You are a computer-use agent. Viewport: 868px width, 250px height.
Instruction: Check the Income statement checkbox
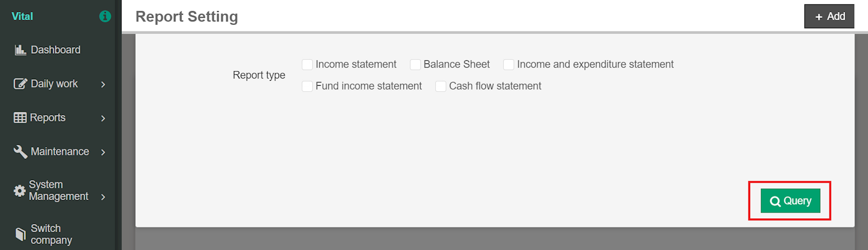tap(307, 65)
